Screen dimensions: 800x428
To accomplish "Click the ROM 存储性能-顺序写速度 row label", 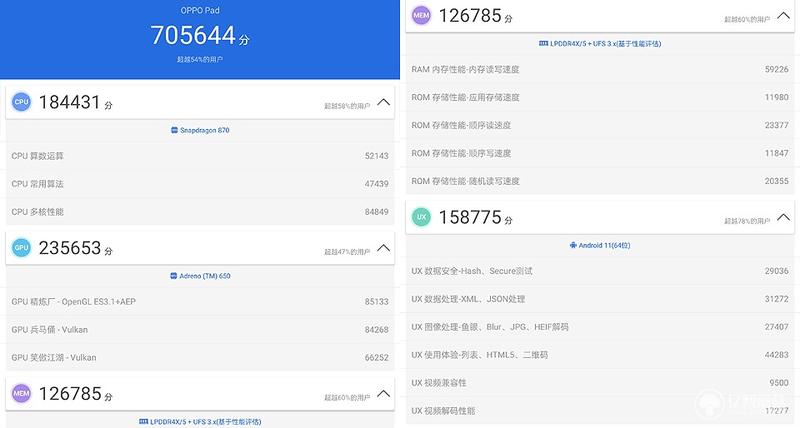I will coord(461,154).
